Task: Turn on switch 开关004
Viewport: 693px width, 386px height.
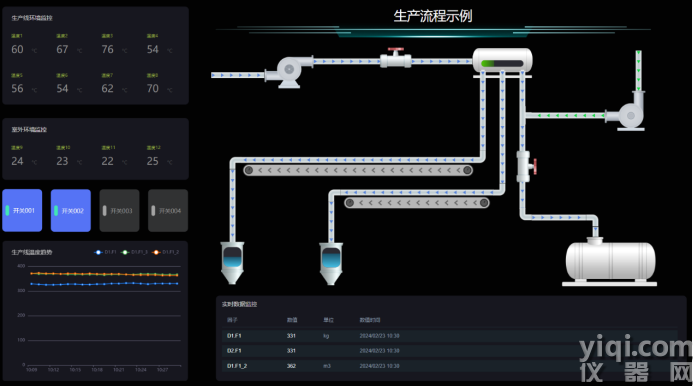Action: pos(168,210)
